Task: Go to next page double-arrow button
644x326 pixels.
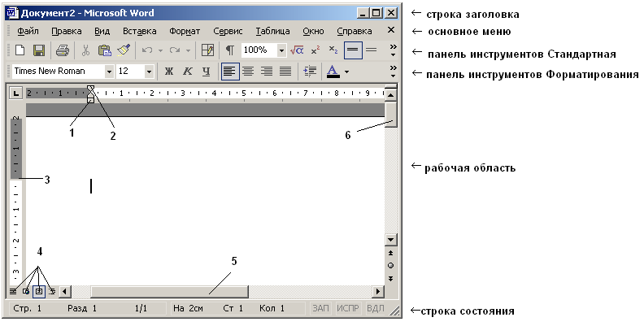Action: pyautogui.click(x=390, y=278)
